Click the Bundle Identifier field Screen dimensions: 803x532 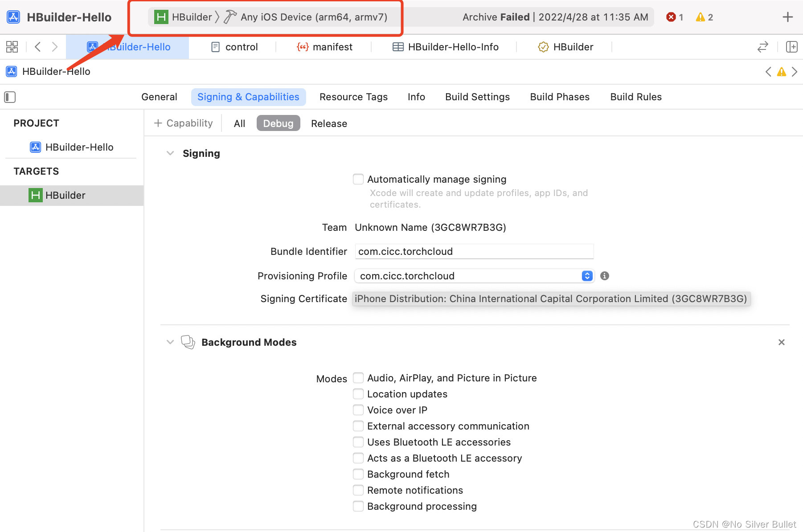point(474,251)
